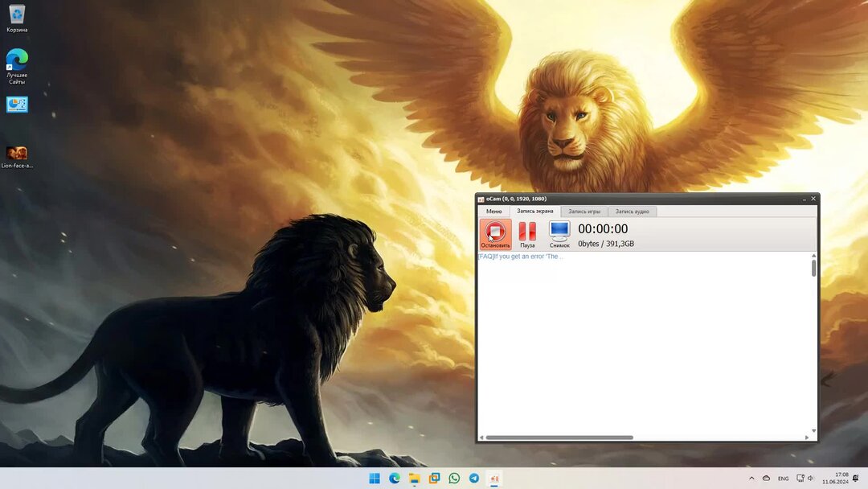Take a screenshot with Снимок
Screen dimensions: 868x489
pos(559,234)
